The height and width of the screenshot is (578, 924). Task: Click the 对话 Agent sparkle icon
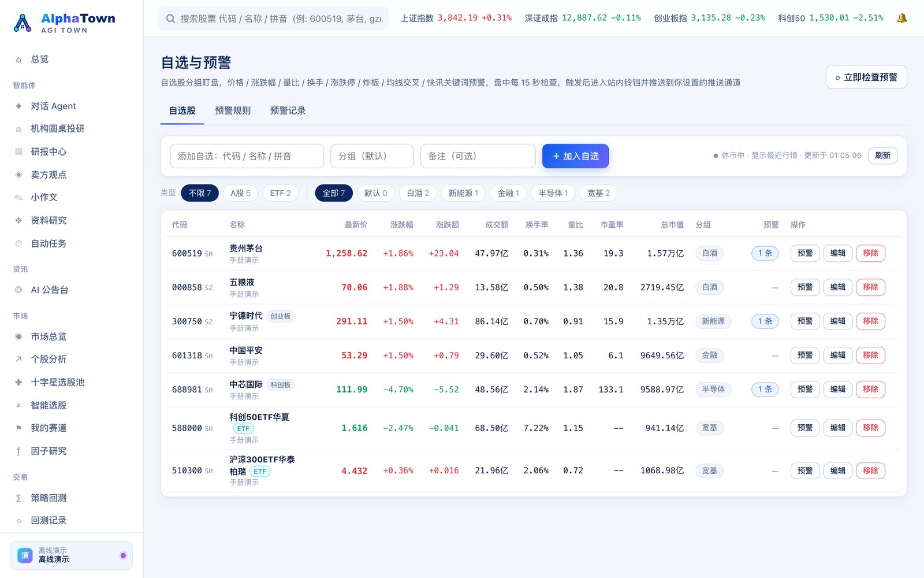18,106
